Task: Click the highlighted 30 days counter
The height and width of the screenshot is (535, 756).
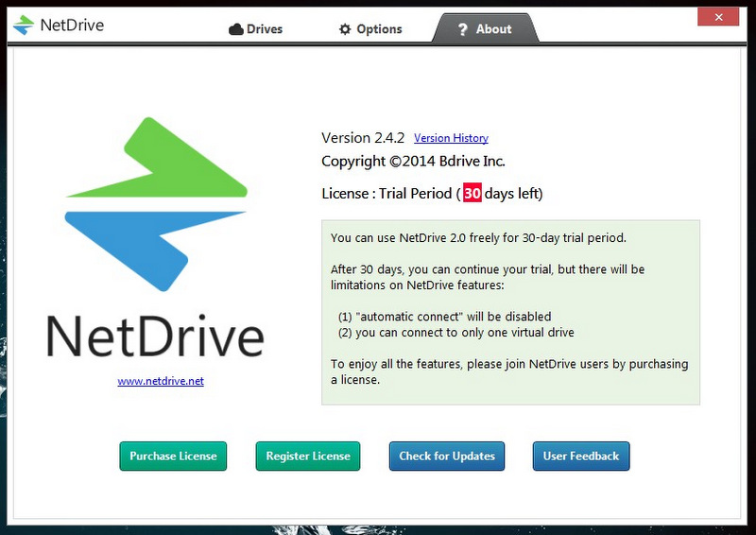Action: (x=472, y=193)
